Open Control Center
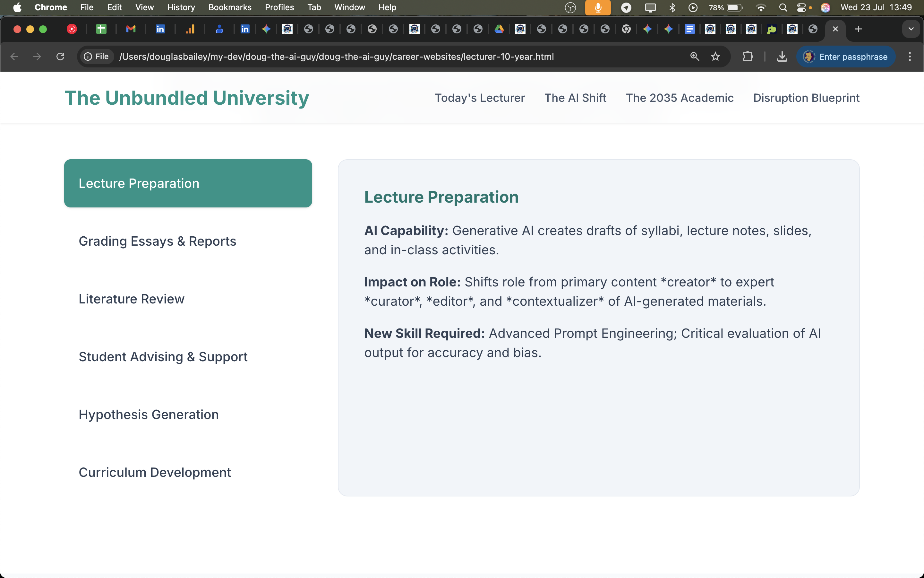This screenshot has height=578, width=924. (x=801, y=7)
